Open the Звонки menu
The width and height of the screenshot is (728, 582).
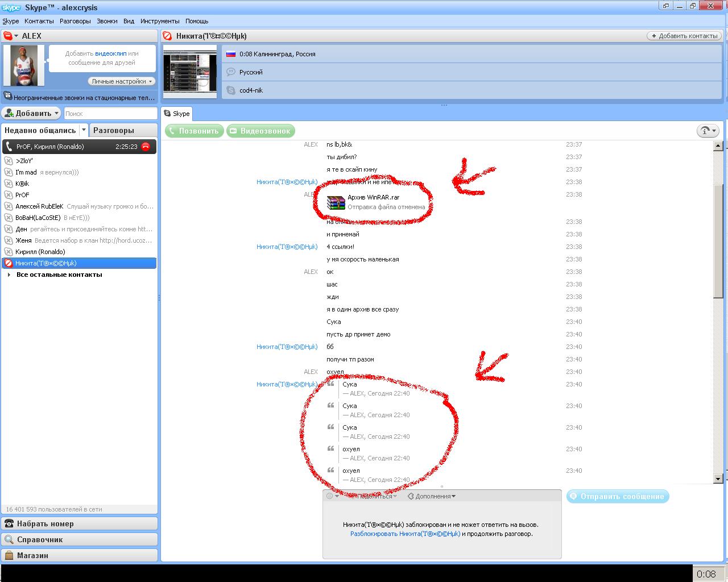(107, 21)
